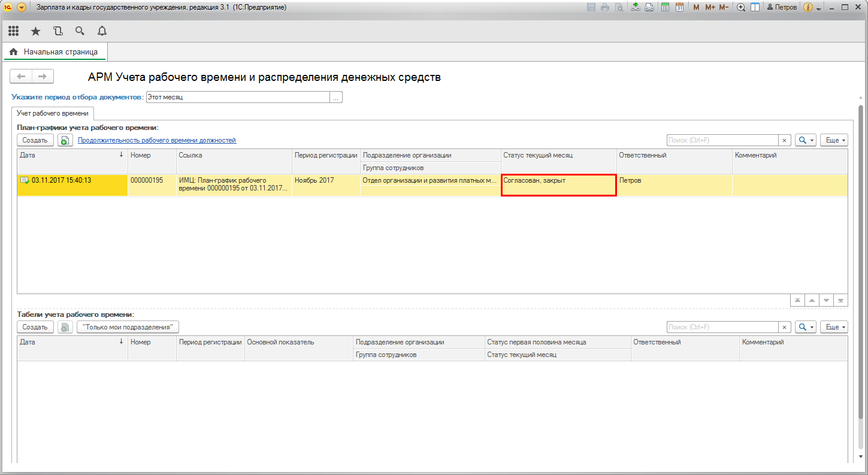Open Продолжительность рабочего времени должностей link

[157, 140]
